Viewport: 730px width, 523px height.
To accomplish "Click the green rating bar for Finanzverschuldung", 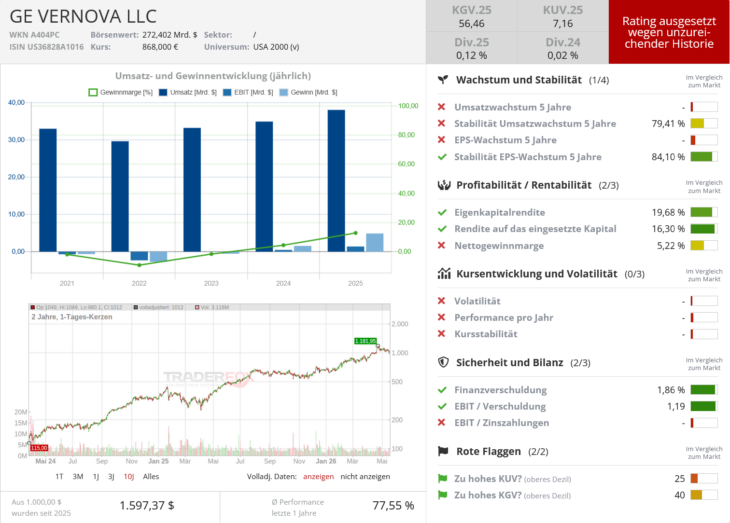I will point(703,390).
